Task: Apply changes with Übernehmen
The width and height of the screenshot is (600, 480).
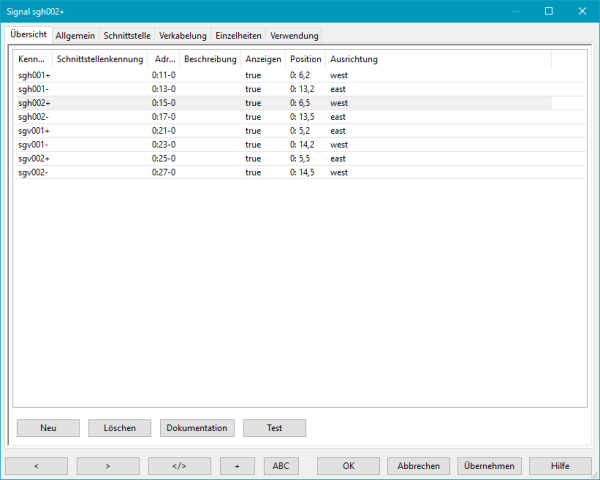Action: tap(490, 466)
